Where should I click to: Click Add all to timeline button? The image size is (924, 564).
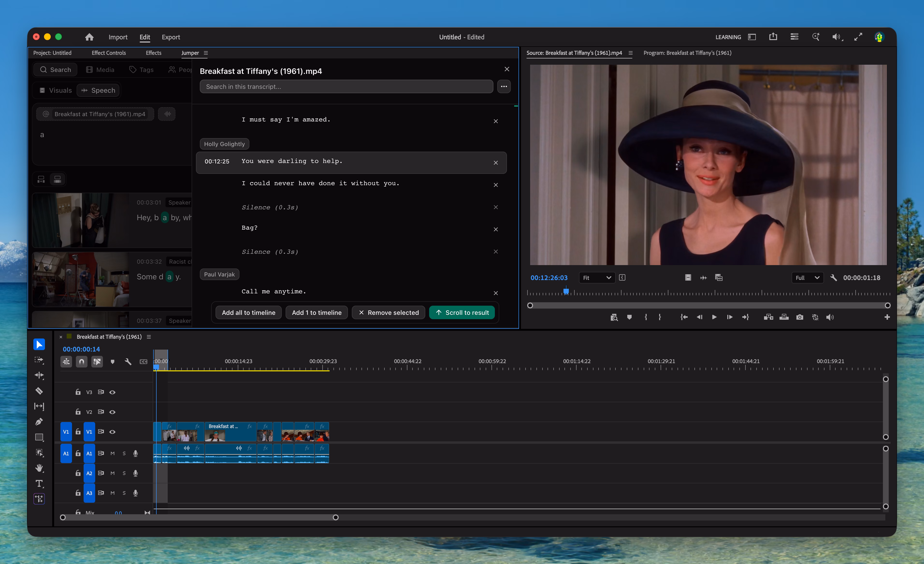click(x=249, y=313)
